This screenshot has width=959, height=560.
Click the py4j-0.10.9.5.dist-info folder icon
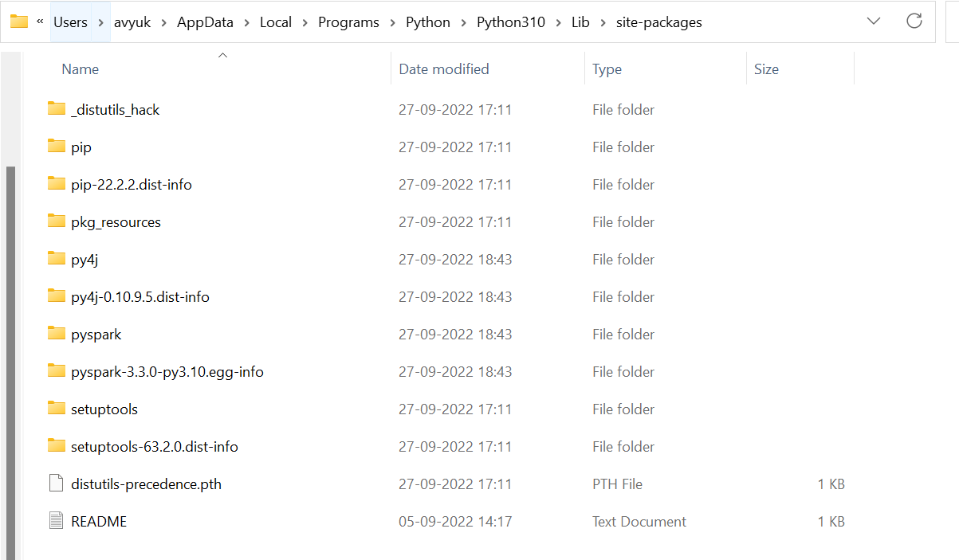pyautogui.click(x=56, y=296)
